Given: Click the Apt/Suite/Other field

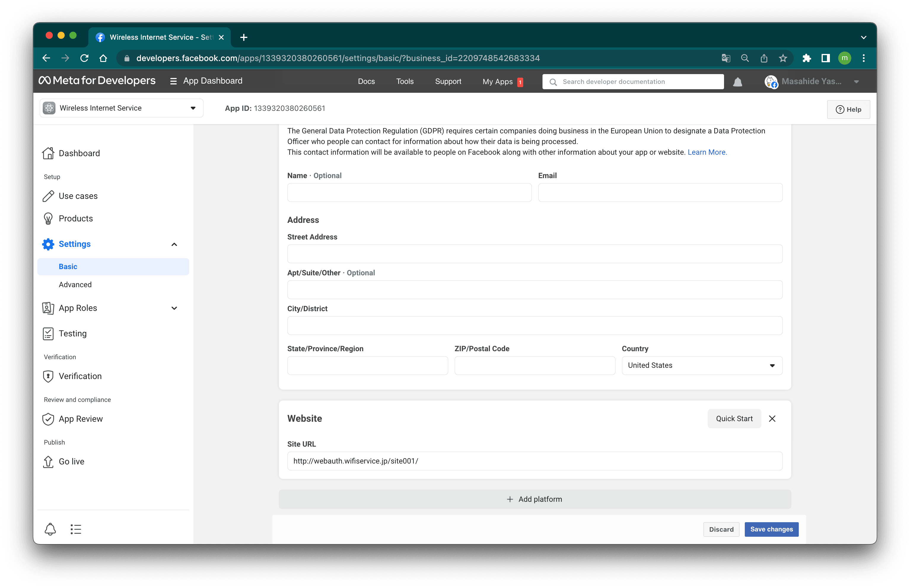Looking at the screenshot, I should [534, 290].
